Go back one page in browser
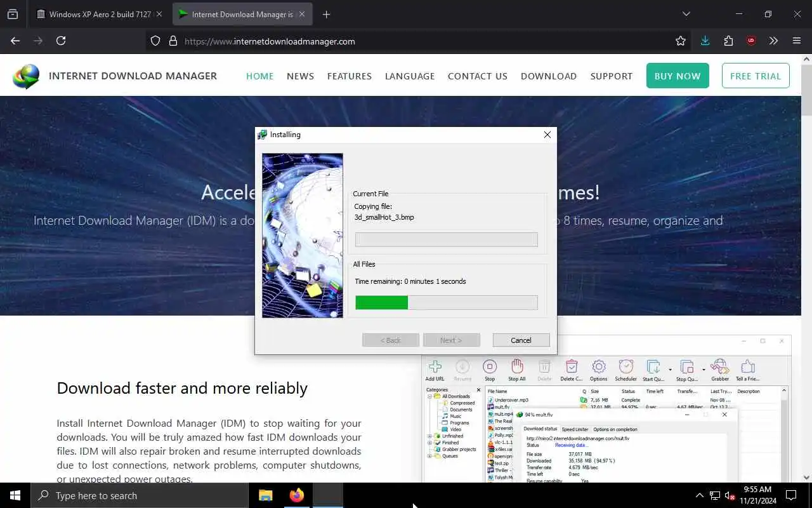 pyautogui.click(x=15, y=41)
